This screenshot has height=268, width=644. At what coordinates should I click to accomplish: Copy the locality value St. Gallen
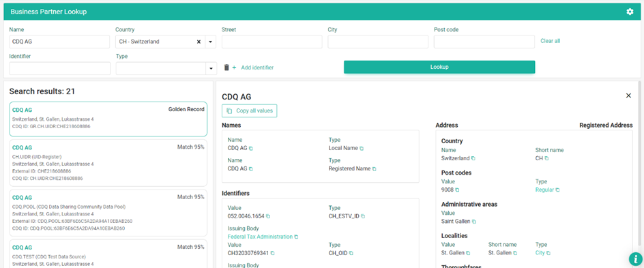(x=468, y=253)
